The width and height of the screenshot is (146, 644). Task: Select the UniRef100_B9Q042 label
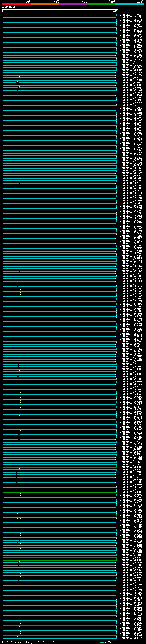[131, 364]
